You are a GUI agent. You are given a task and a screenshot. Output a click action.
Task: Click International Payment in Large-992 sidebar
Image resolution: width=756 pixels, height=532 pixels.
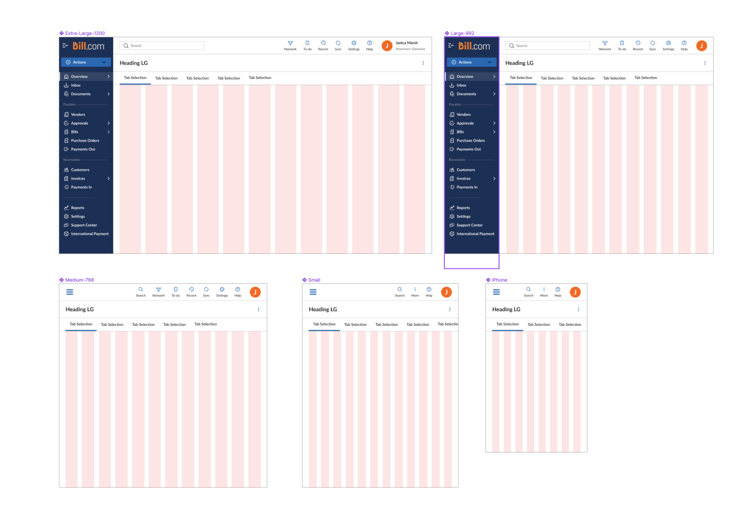[475, 234]
